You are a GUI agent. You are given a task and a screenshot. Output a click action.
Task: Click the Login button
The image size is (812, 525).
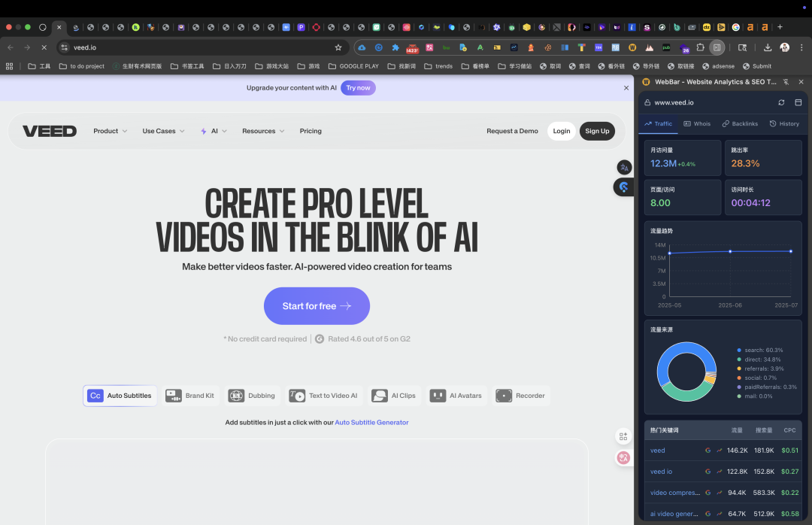[562, 131]
